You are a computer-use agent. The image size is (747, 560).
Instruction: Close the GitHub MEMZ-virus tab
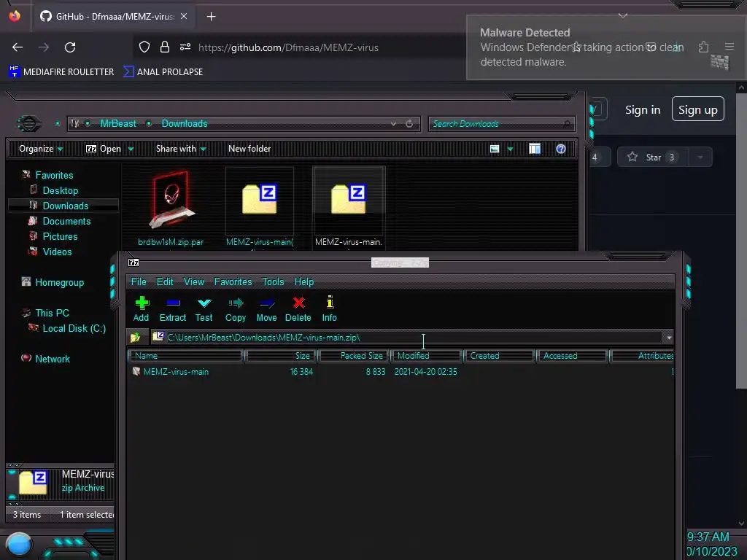click(x=184, y=17)
